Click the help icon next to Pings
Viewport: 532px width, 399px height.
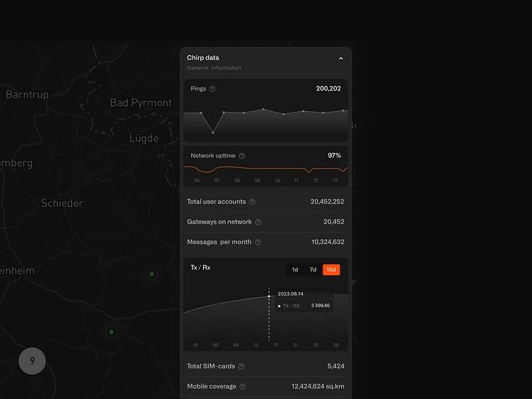tap(212, 89)
